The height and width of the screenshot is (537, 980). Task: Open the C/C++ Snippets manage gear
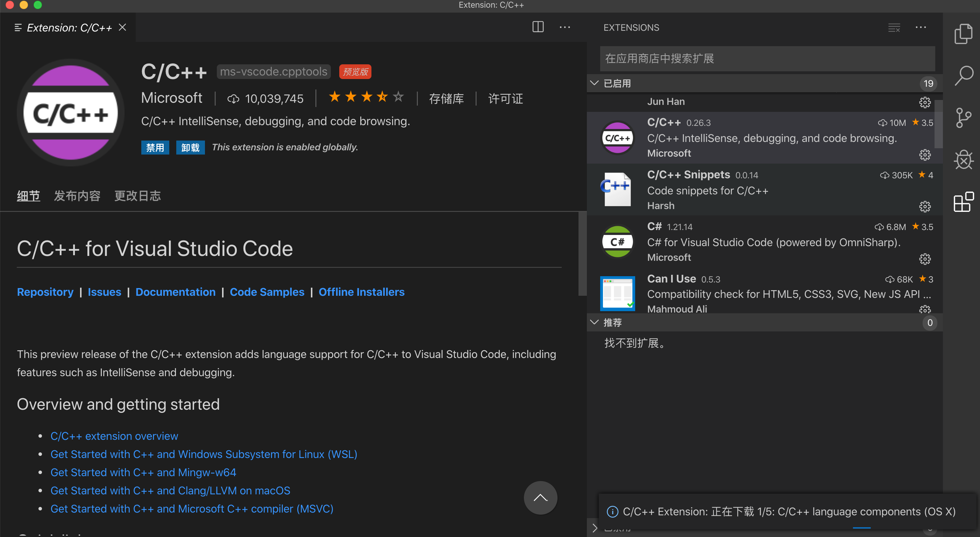(x=924, y=207)
